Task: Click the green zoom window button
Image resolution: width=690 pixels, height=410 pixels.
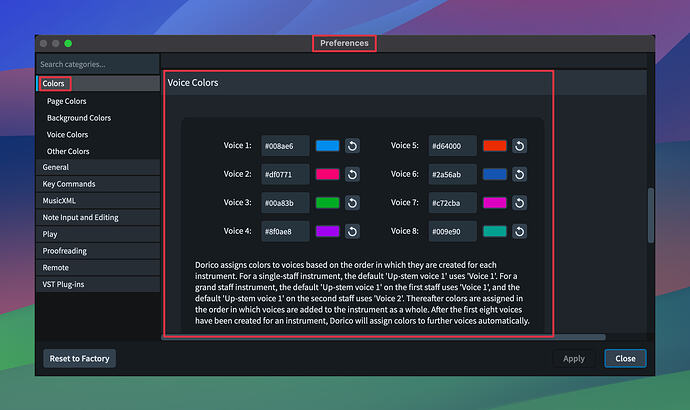Action: [x=68, y=43]
